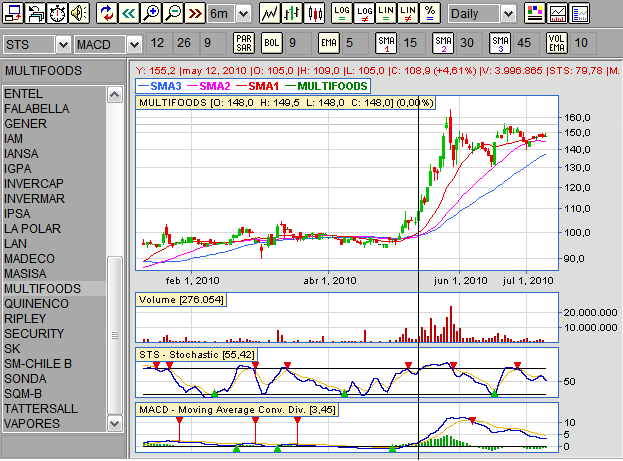The height and width of the screenshot is (461, 623).
Task: Select LIN not-equal scale button
Action: 408,13
